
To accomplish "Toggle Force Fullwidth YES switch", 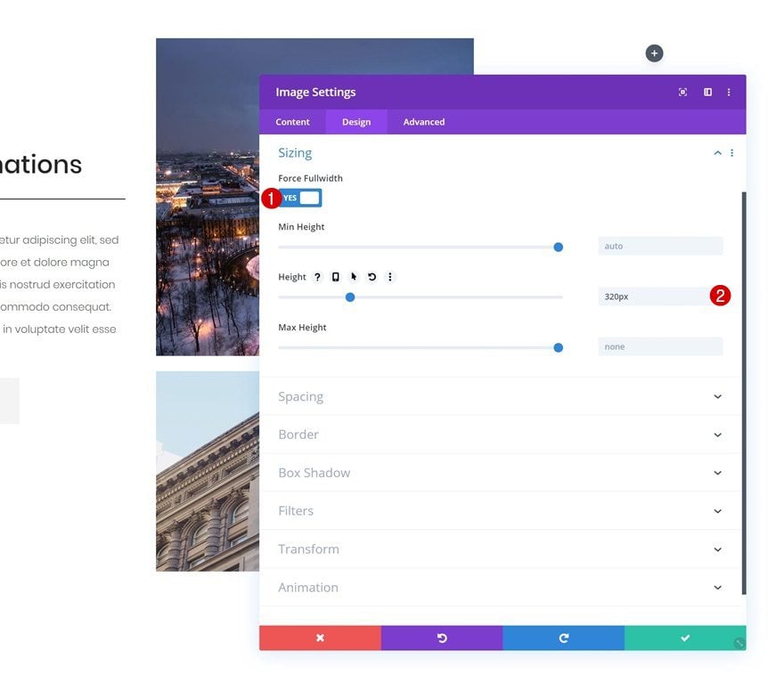I will 300,198.
